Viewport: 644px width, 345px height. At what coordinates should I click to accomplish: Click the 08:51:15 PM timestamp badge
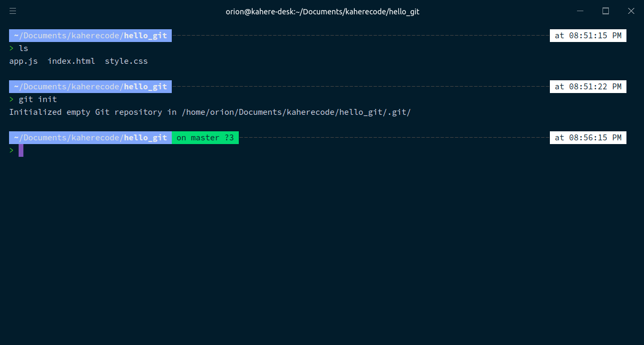click(x=588, y=36)
